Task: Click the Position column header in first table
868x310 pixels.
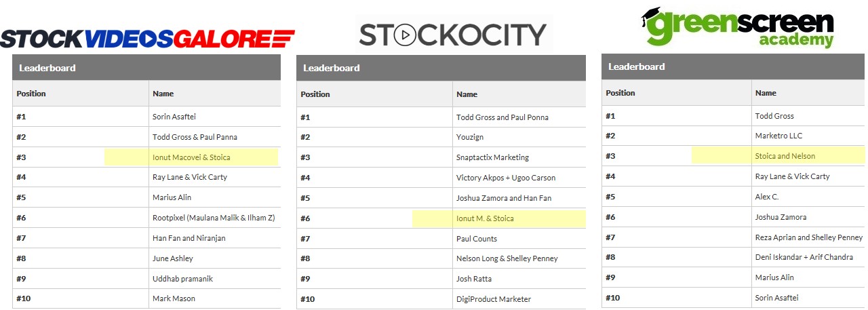Action: [x=31, y=94]
